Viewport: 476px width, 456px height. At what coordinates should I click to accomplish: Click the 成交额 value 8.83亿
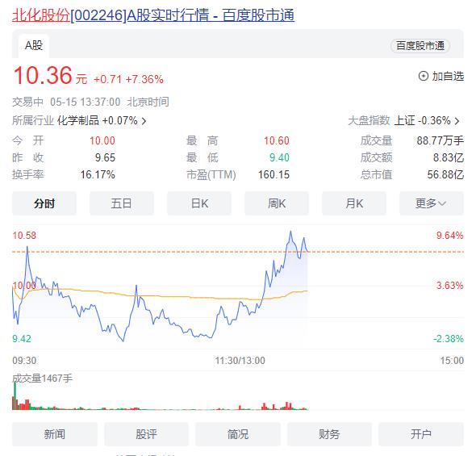coord(449,158)
